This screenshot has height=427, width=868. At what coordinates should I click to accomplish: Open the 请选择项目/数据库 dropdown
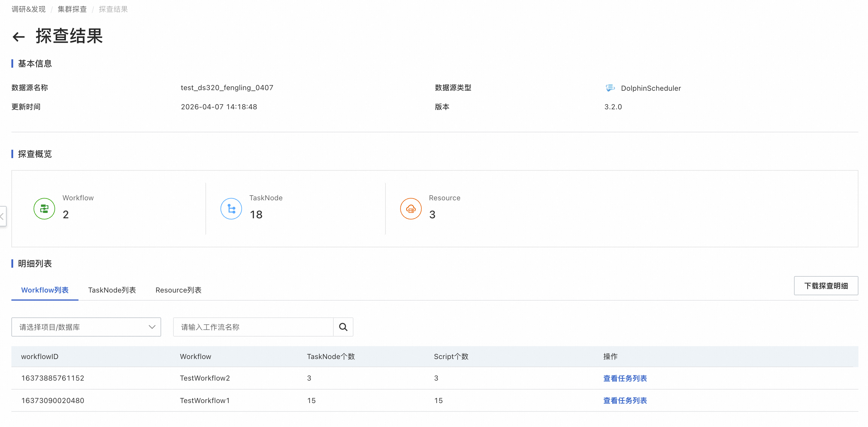(86, 327)
